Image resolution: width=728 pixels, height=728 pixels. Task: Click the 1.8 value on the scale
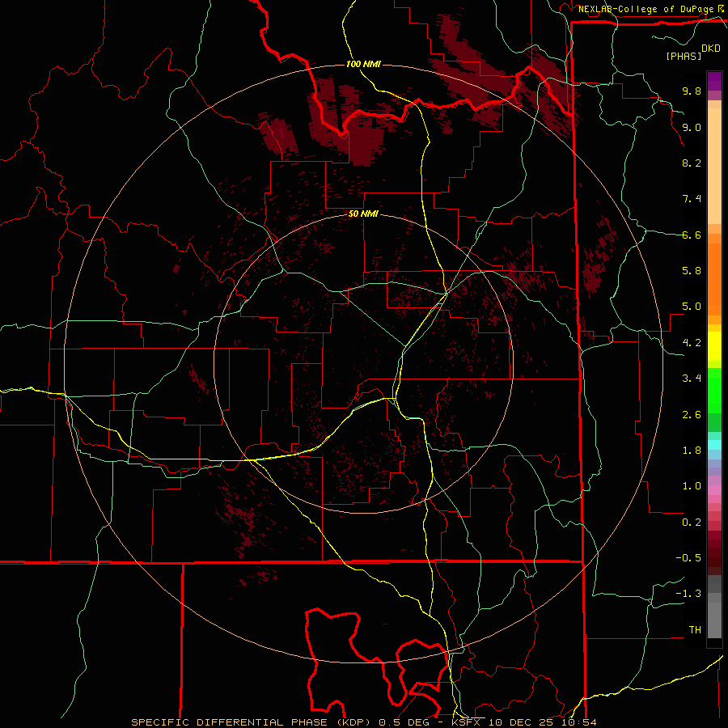point(692,451)
